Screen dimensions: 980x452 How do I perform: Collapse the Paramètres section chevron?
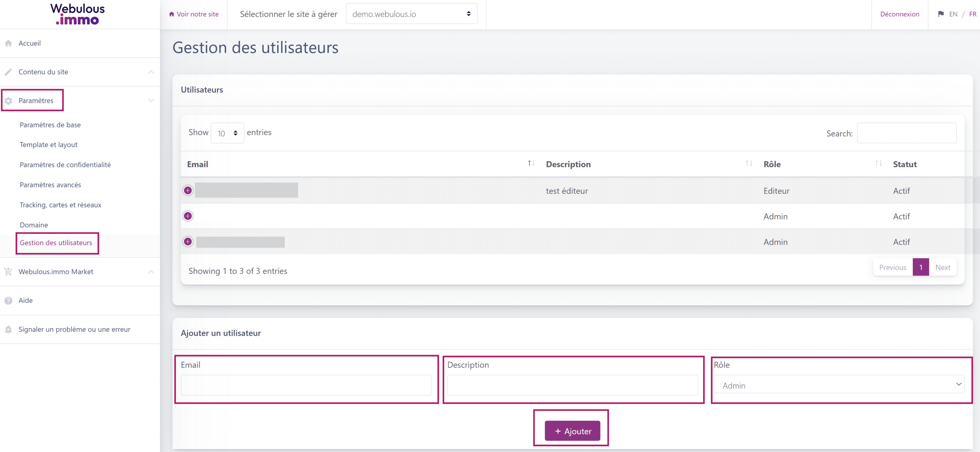(151, 100)
